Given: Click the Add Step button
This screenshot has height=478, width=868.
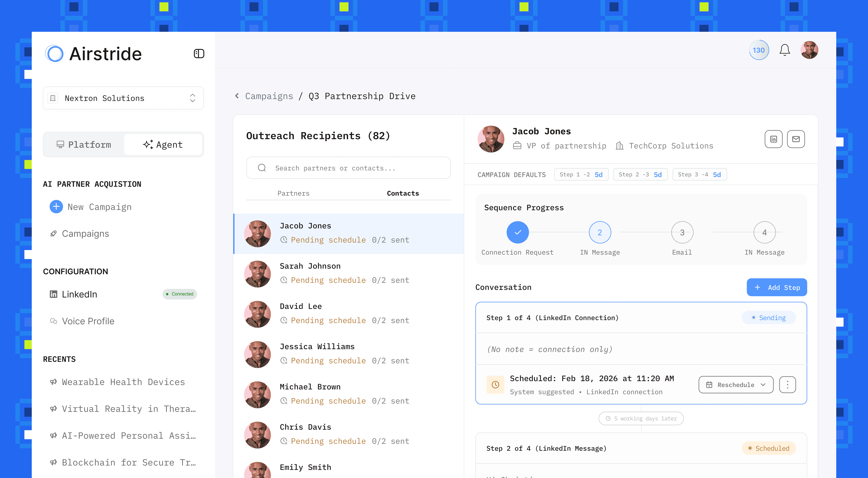Looking at the screenshot, I should 776,287.
